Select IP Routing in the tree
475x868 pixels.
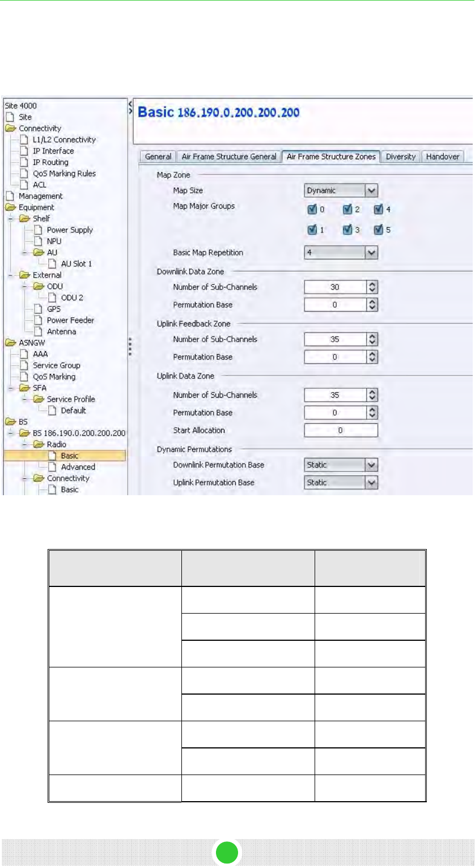click(x=50, y=162)
